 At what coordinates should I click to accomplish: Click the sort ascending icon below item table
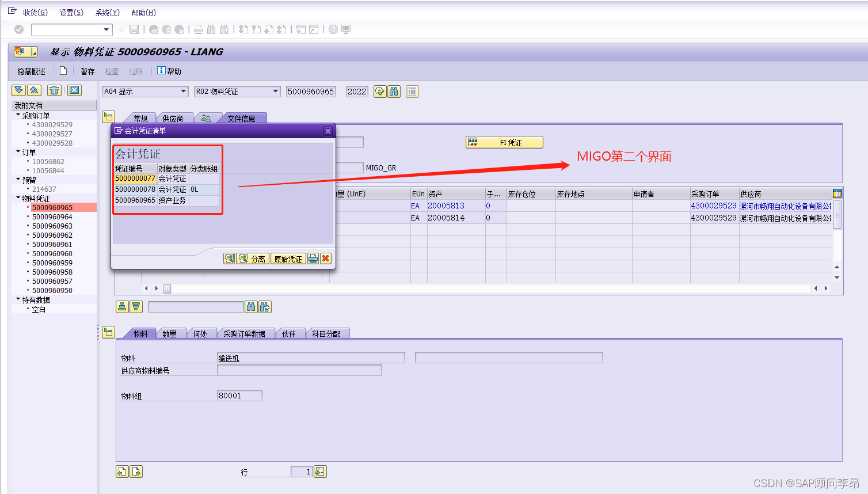pyautogui.click(x=122, y=307)
